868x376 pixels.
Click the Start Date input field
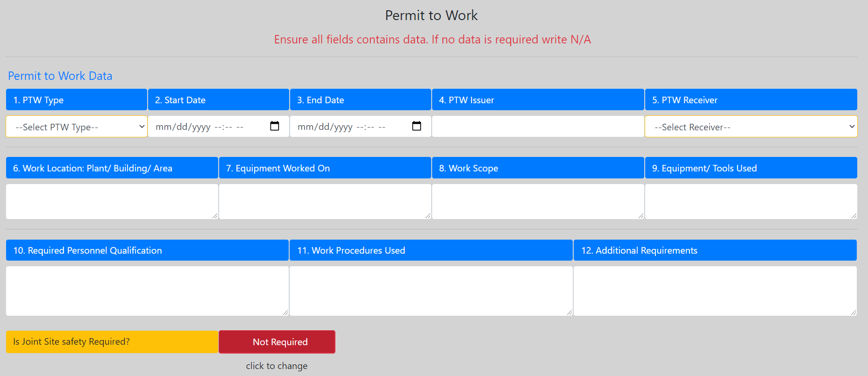point(219,127)
